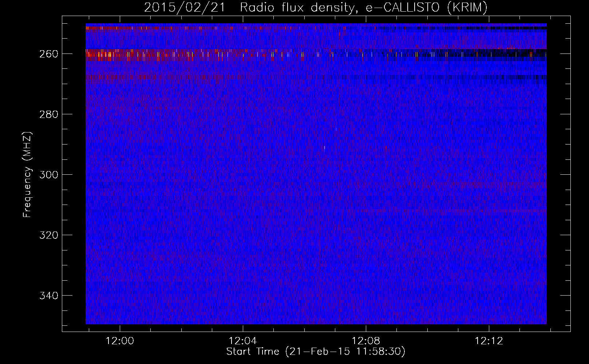Image resolution: width=589 pixels, height=364 pixels.
Task: Click the 12:00 time tick label
Action: (x=120, y=341)
